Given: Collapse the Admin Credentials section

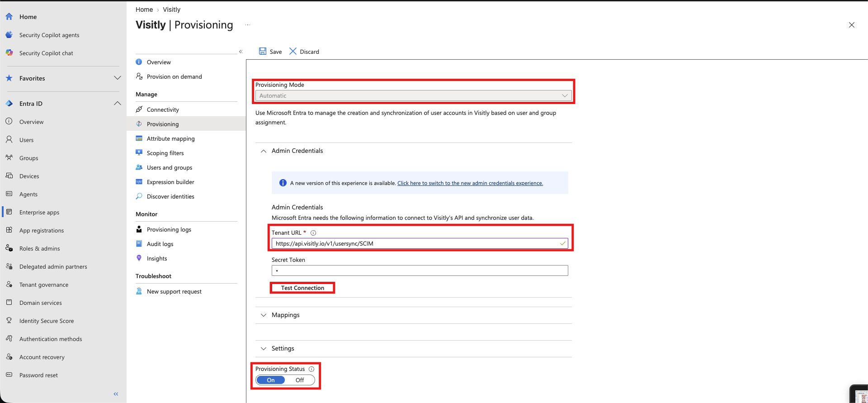Looking at the screenshot, I should pos(264,151).
